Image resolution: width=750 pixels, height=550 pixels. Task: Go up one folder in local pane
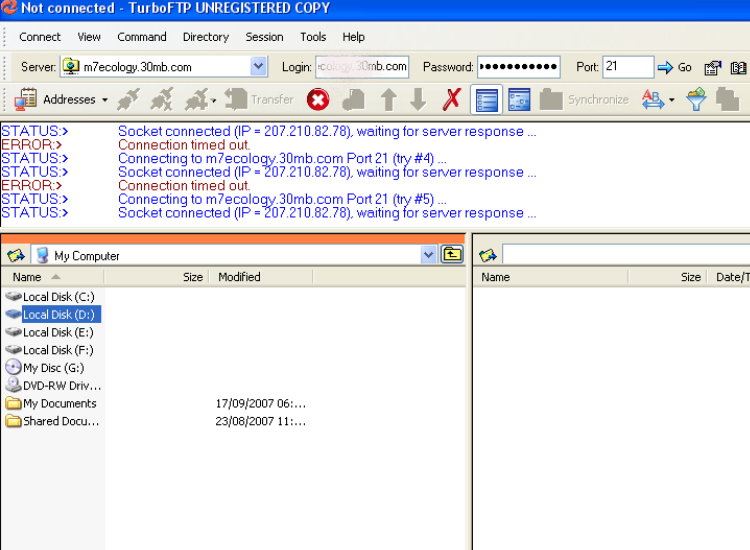coord(453,255)
